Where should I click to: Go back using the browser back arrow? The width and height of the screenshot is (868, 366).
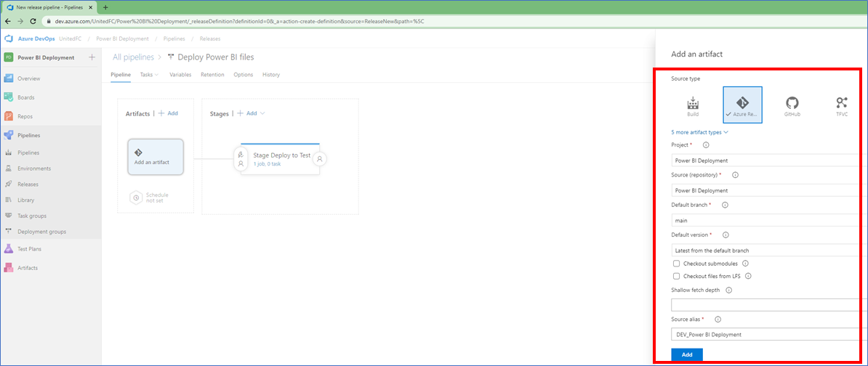[8, 21]
